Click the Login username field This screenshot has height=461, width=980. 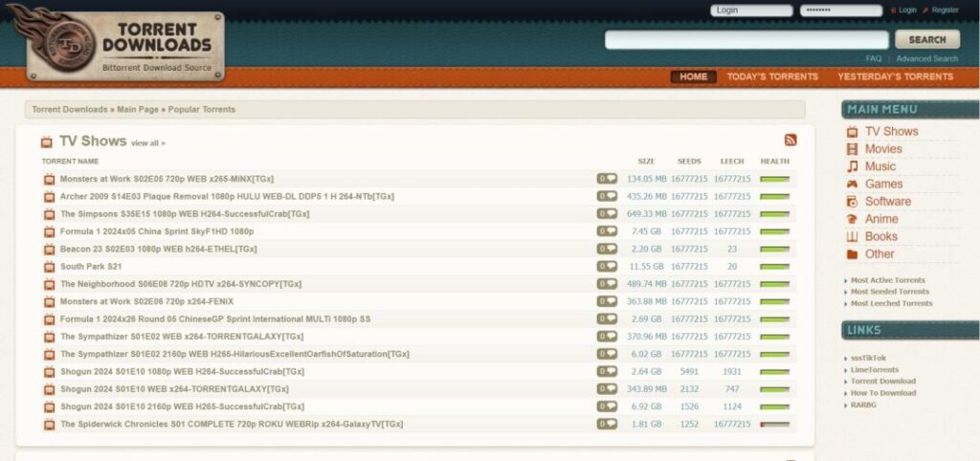(751, 11)
